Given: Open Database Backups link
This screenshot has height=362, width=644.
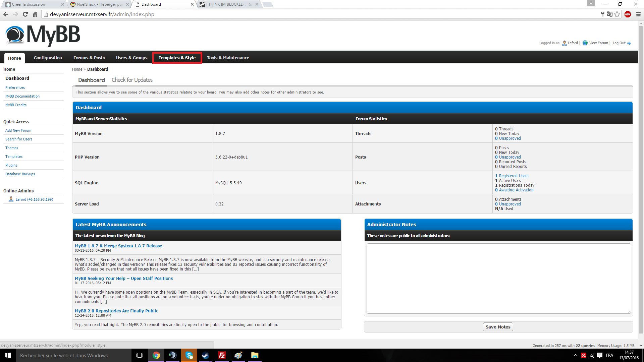Looking at the screenshot, I should coord(20,174).
